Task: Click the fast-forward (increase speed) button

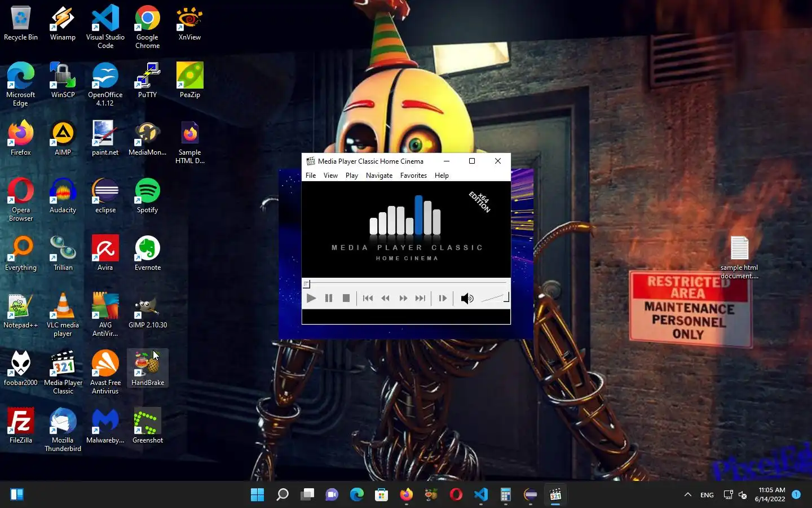Action: 403,298
